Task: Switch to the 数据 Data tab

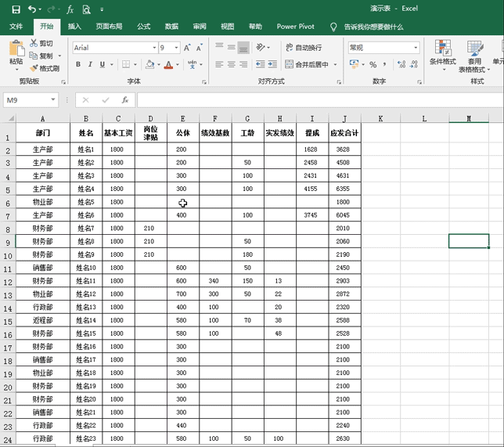Action: pyautogui.click(x=171, y=27)
